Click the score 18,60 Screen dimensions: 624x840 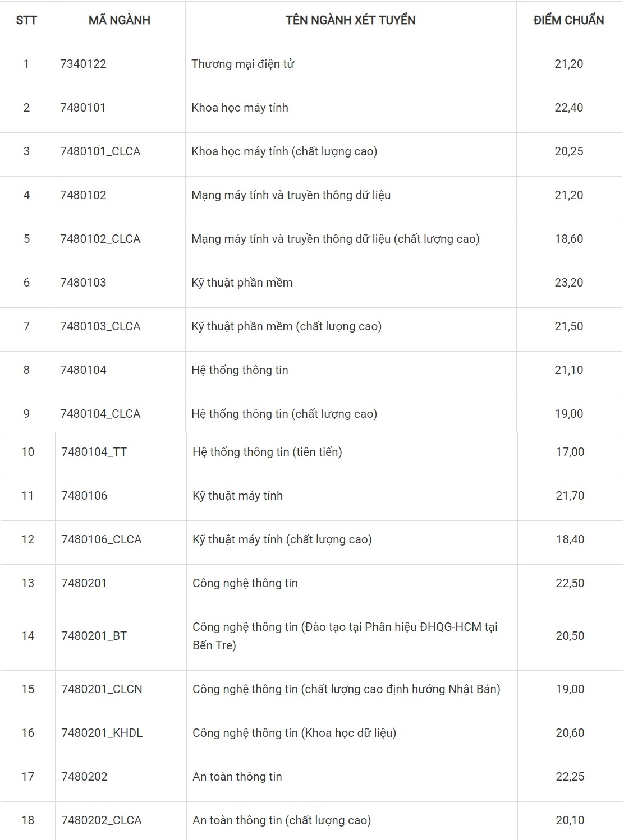tap(568, 239)
